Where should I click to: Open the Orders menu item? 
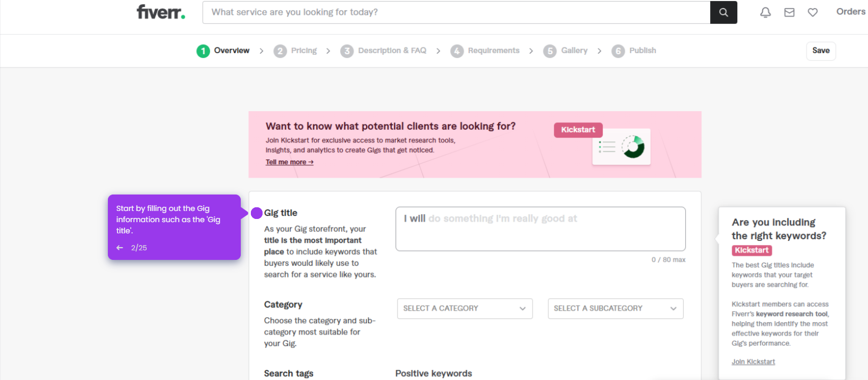850,12
